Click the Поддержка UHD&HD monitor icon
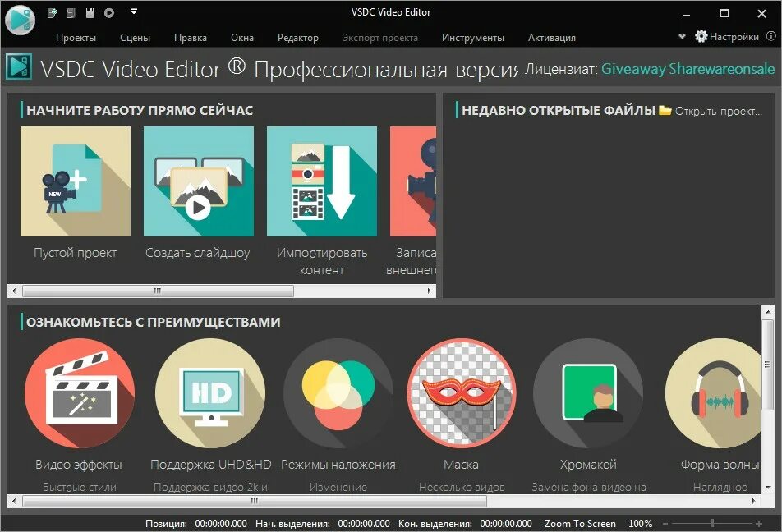This screenshot has width=782, height=532. (x=210, y=393)
